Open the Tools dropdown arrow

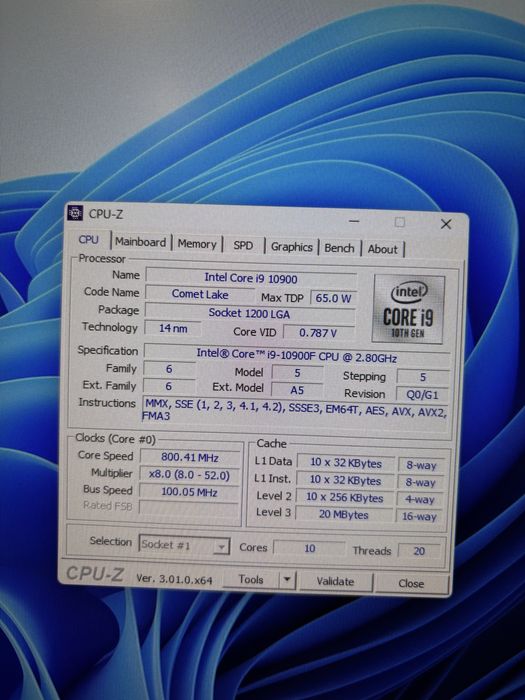click(x=287, y=579)
